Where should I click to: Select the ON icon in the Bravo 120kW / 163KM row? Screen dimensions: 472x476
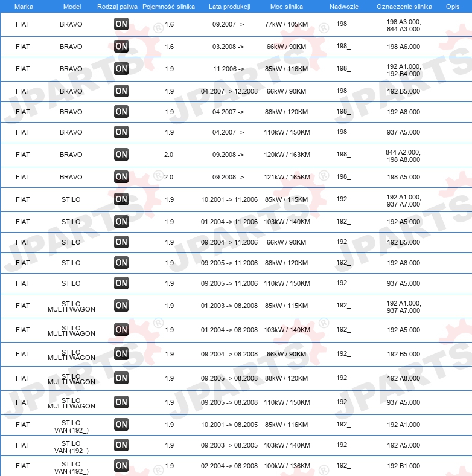point(121,155)
